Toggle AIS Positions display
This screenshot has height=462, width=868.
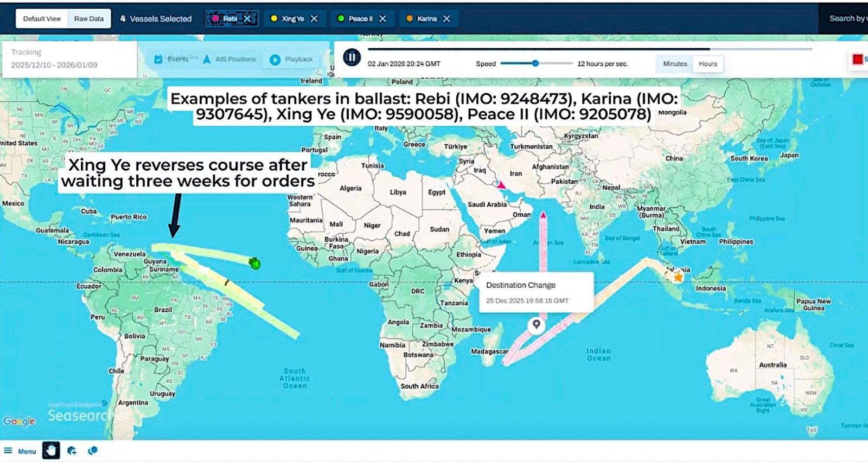pyautogui.click(x=229, y=59)
